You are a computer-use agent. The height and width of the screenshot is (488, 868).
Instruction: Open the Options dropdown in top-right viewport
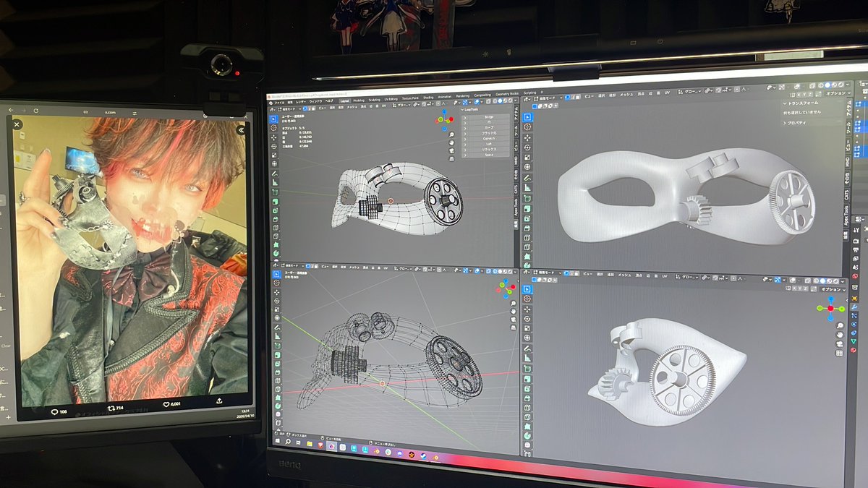pos(838,93)
